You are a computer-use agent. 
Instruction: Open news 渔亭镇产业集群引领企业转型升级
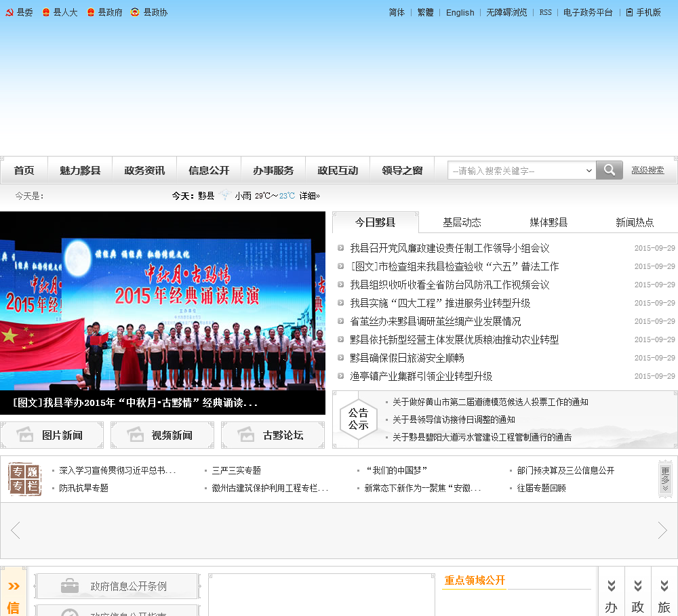(x=421, y=376)
